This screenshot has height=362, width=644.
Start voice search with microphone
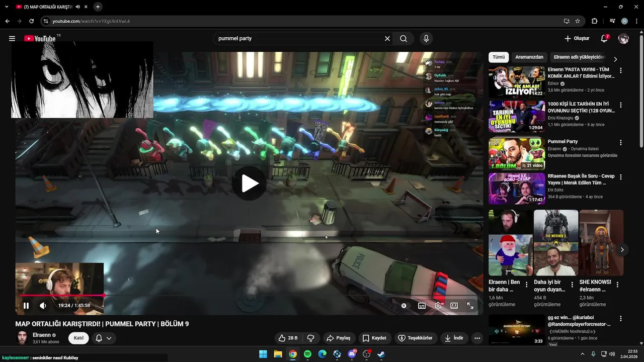(426, 38)
